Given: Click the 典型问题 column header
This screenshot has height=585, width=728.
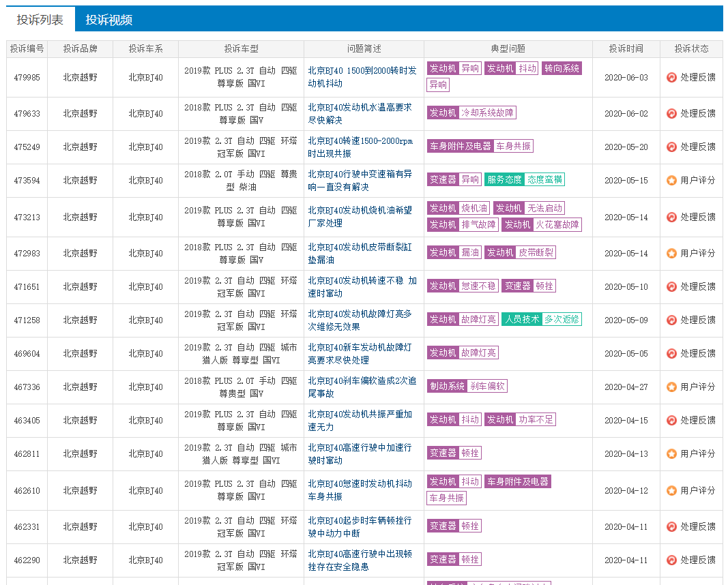Looking at the screenshot, I should point(508,48).
